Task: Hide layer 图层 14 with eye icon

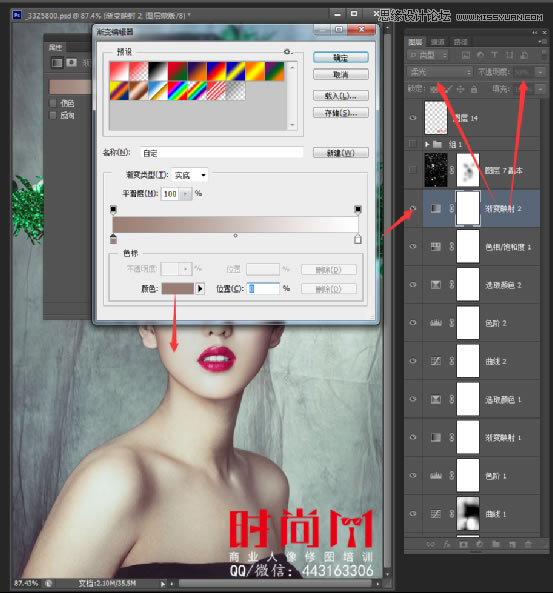Action: click(x=413, y=118)
